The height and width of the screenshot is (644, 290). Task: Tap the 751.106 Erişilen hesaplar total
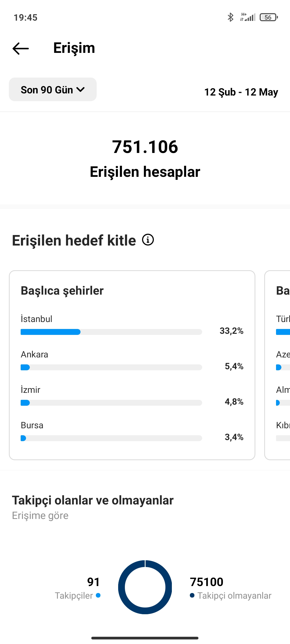click(145, 158)
